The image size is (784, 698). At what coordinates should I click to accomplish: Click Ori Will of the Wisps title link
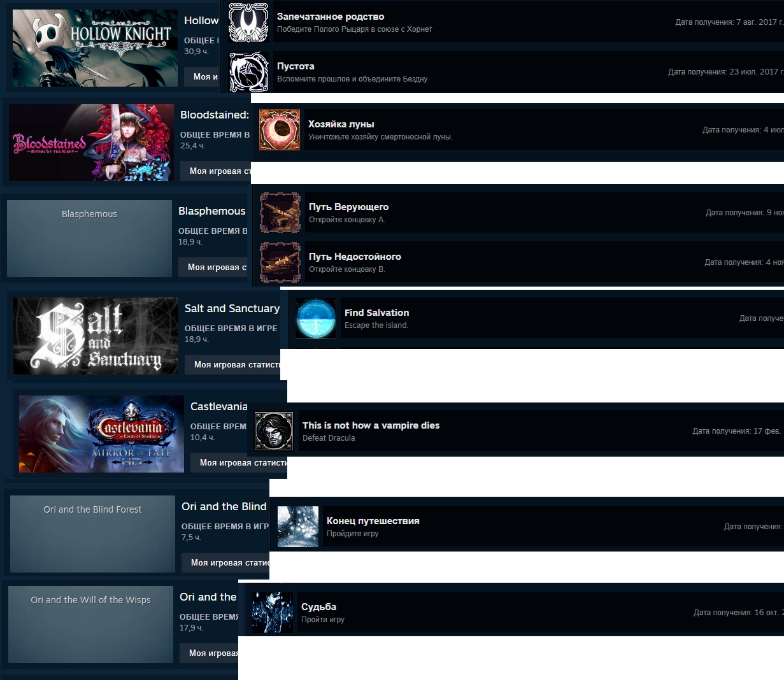208,597
